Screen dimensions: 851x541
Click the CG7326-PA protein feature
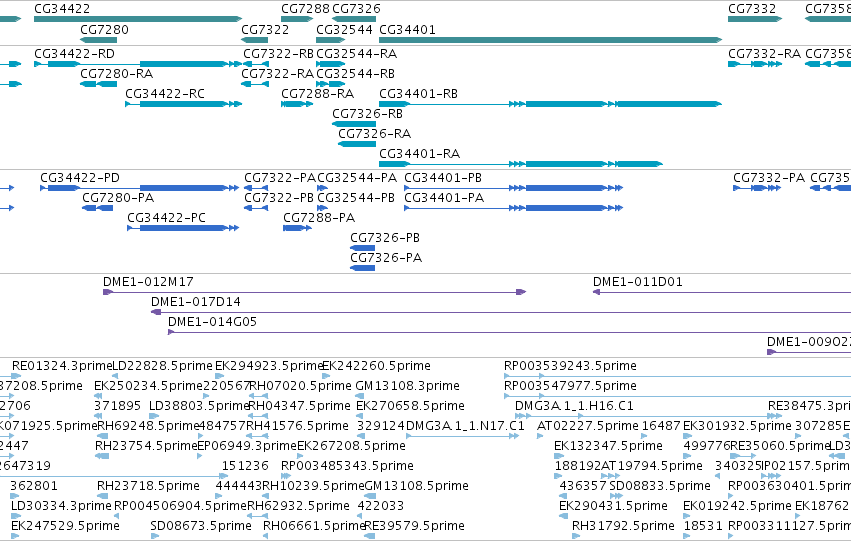coord(363,268)
